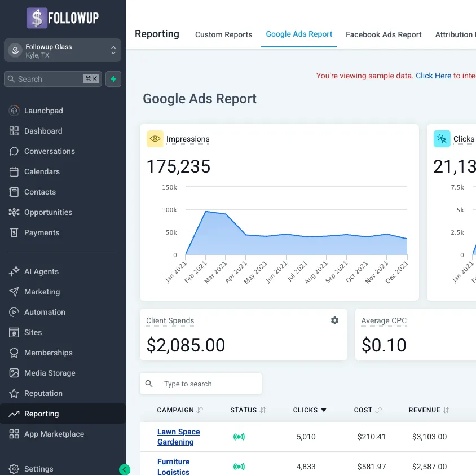Click the Sites browser icon
Viewport: 476px width, 475px height.
(x=14, y=333)
